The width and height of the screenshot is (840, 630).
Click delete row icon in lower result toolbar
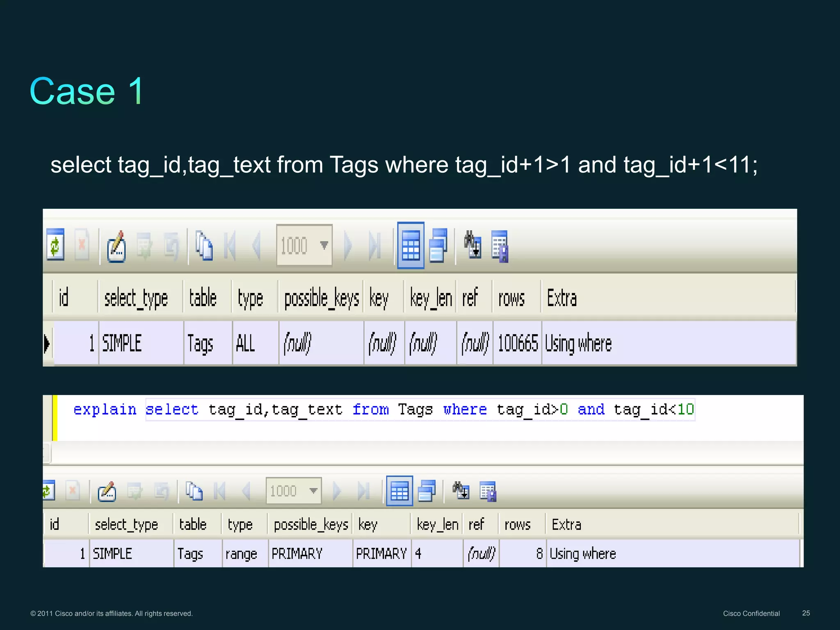[73, 490]
